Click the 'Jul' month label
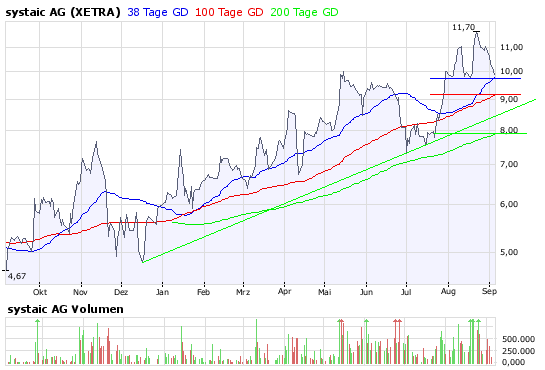This screenshot has width=545, height=370. [406, 292]
